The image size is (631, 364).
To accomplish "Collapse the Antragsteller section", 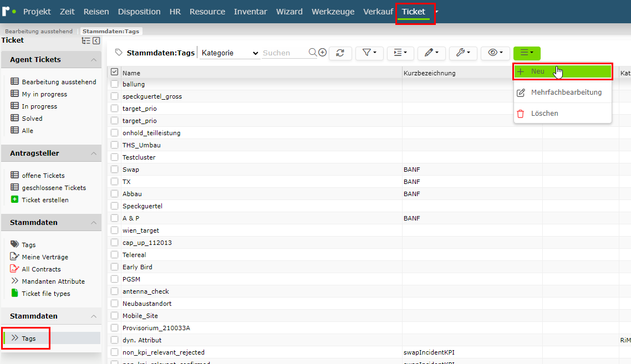I will click(93, 153).
